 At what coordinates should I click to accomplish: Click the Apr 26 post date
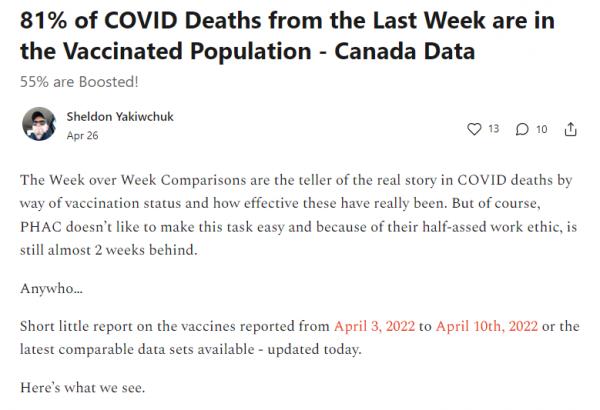click(81, 134)
